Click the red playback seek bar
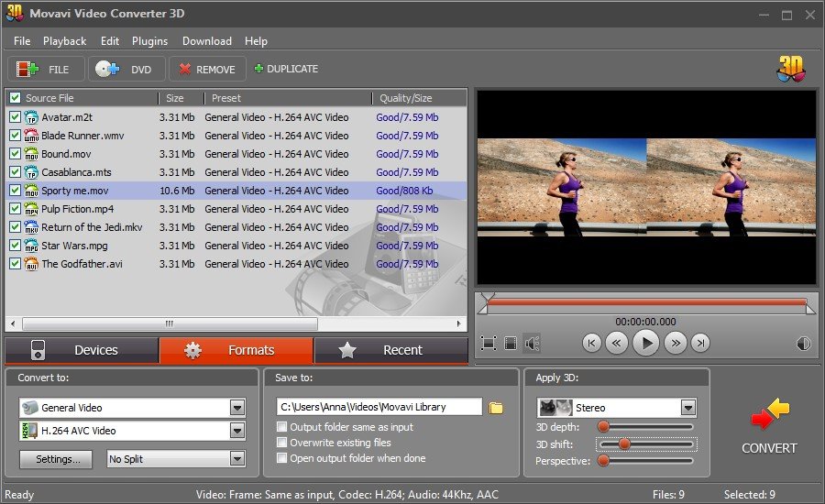The width and height of the screenshot is (825, 504). [646, 302]
